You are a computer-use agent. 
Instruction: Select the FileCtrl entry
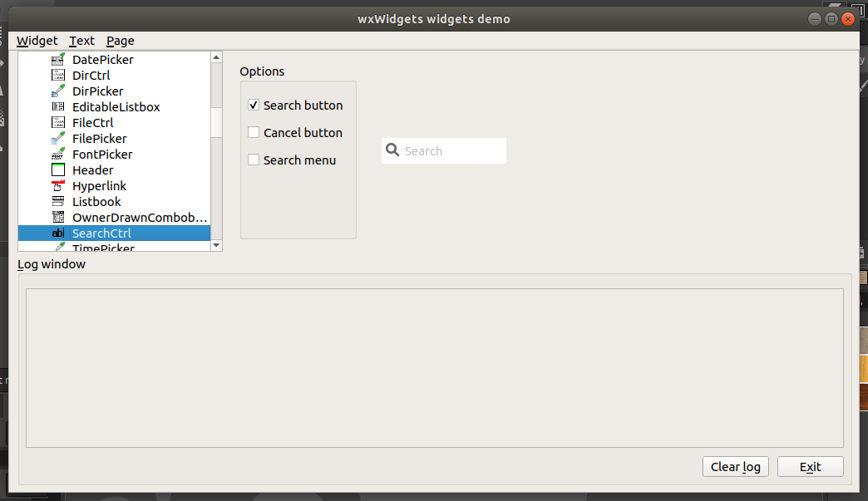tap(93, 122)
